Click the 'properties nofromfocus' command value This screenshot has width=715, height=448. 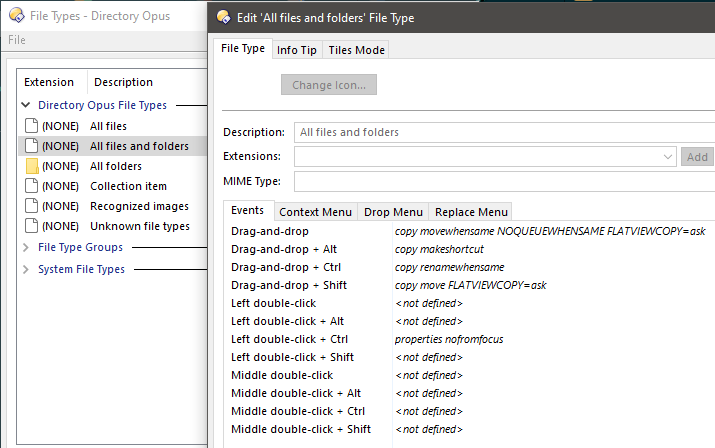point(449,339)
